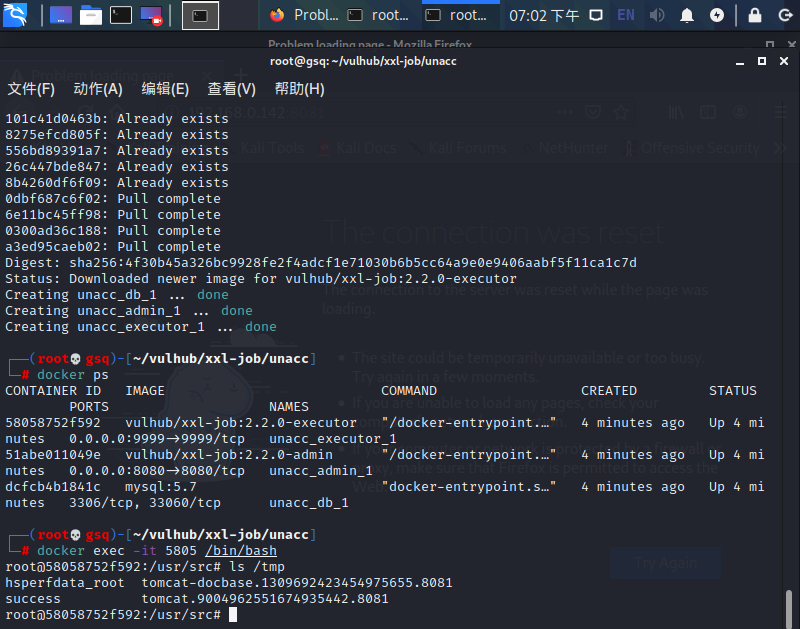Click 'unacc_executor_1' container name
This screenshot has height=629, width=800.
(333, 439)
